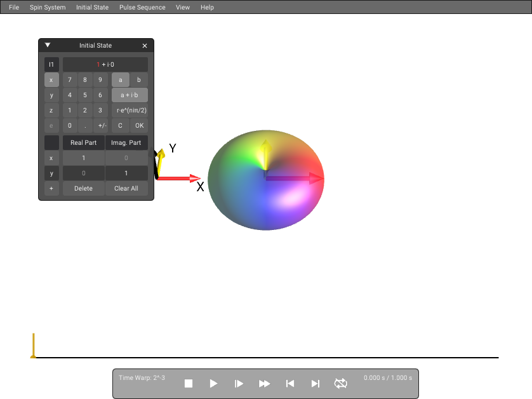532x399 pixels.
Task: Click the timeline position marker
Action: point(33,346)
